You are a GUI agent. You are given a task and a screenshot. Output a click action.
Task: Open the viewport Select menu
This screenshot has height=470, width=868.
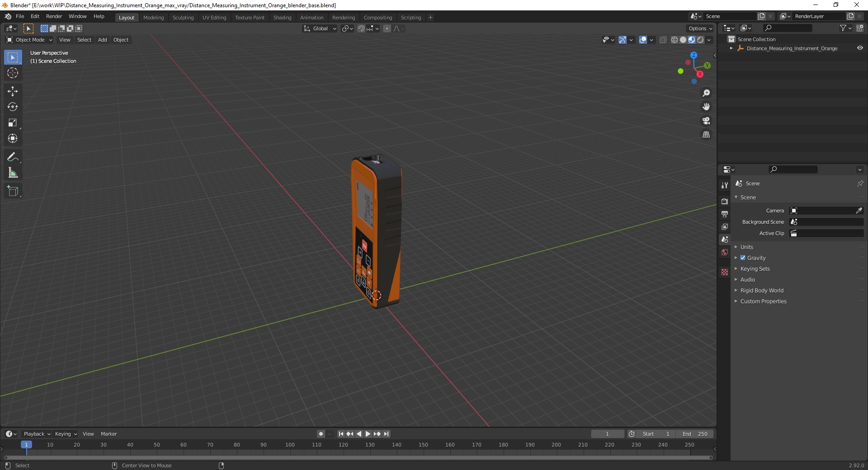pos(84,40)
